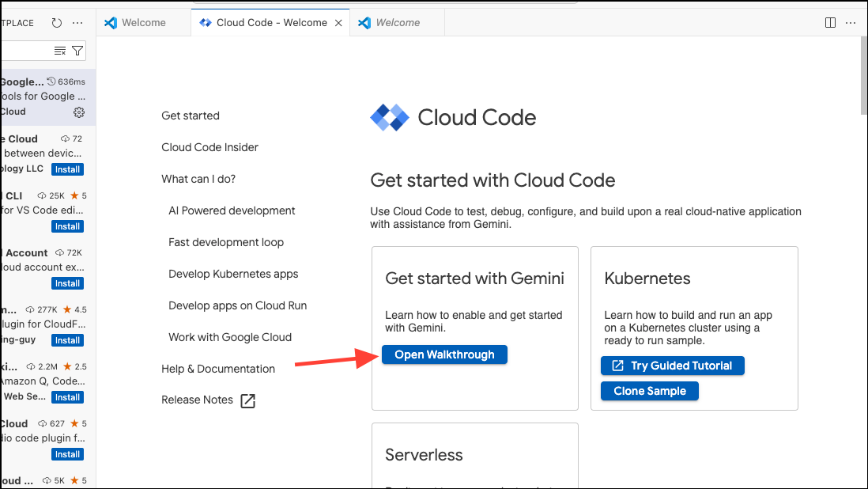Open the filter extensions funnel icon

point(77,50)
